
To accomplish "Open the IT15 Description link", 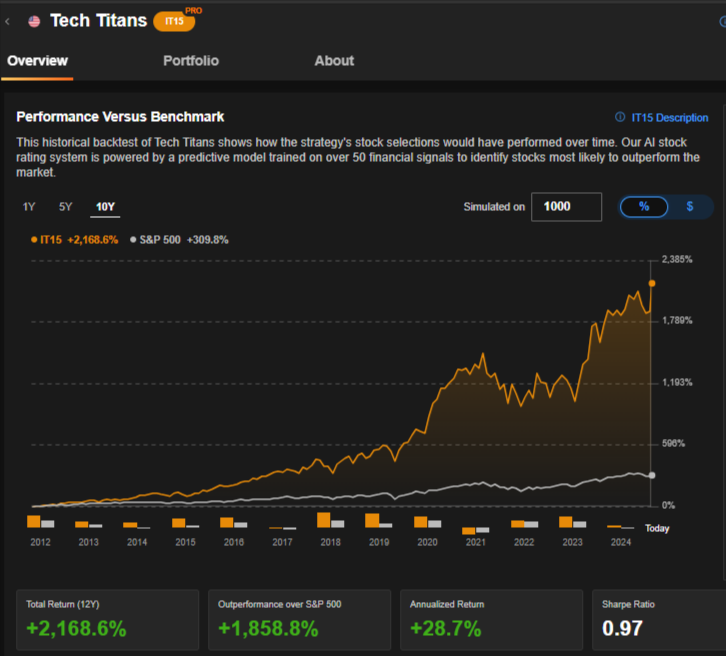I will (669, 118).
